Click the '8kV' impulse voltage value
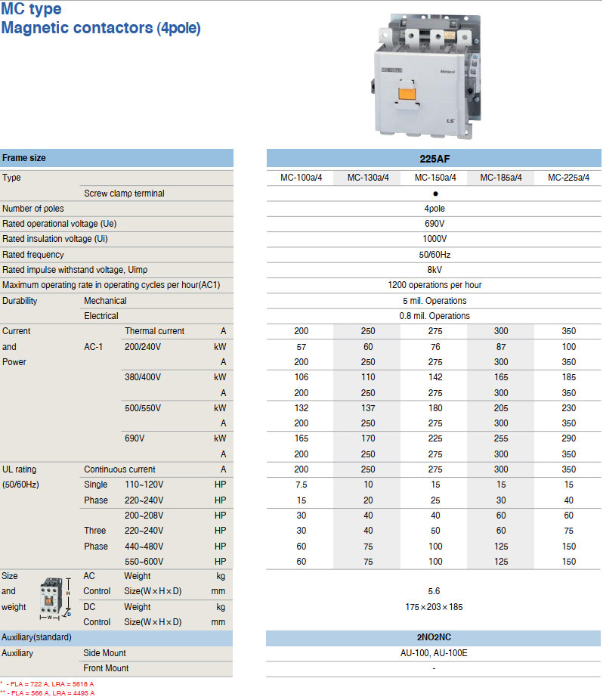This screenshot has height=700, width=603. (434, 270)
